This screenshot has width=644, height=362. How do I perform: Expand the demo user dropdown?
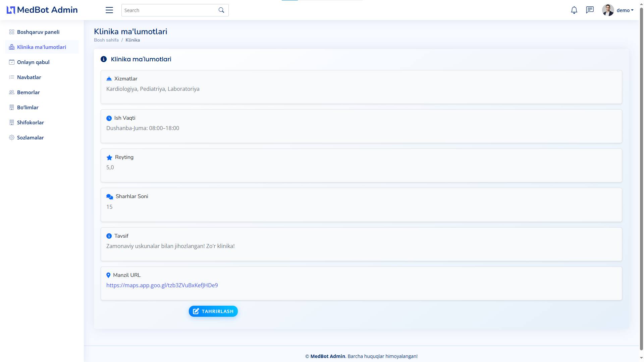click(x=625, y=10)
